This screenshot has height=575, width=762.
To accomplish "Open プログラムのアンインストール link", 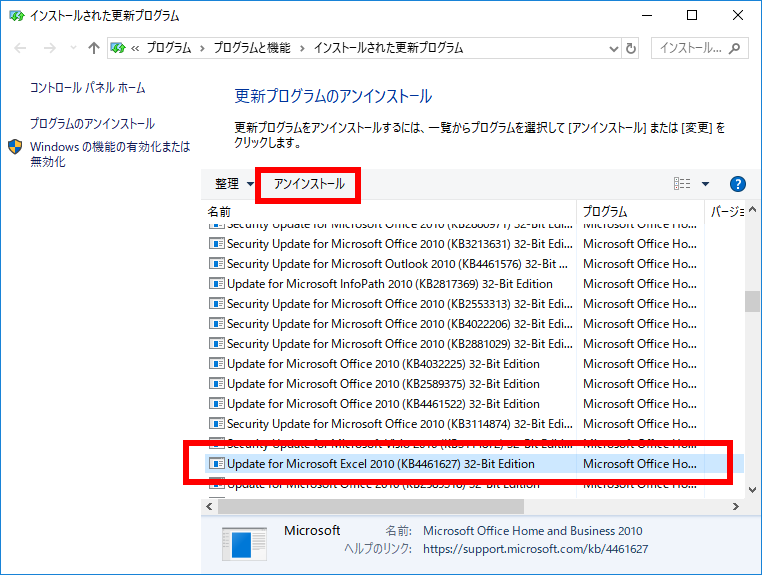I will (92, 123).
